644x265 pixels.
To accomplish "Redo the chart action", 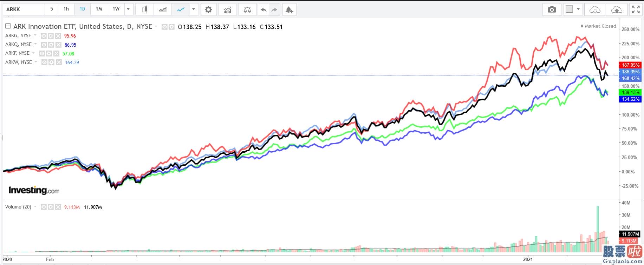I will tap(274, 9).
